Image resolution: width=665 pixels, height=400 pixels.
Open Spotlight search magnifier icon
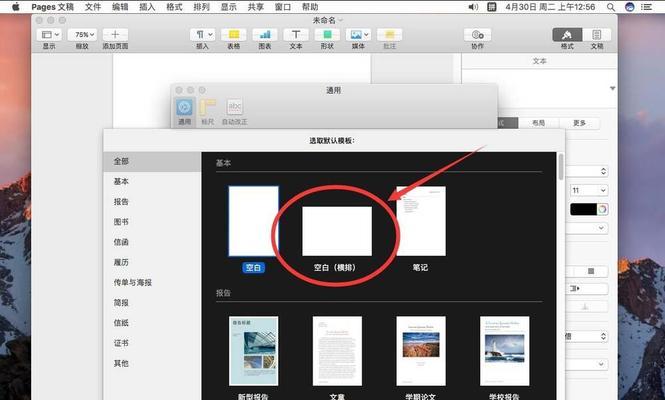tap(611, 7)
